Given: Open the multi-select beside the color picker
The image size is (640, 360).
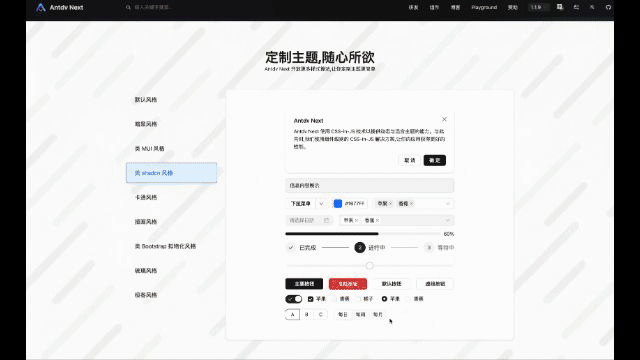Looking at the screenshot, I should [413, 204].
